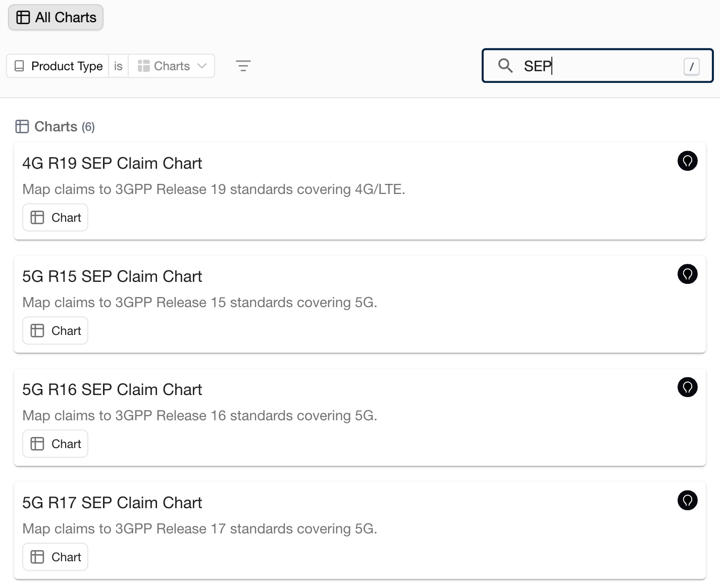
Task: Open 4G R19 SEP Claim Chart title
Action: (x=112, y=163)
